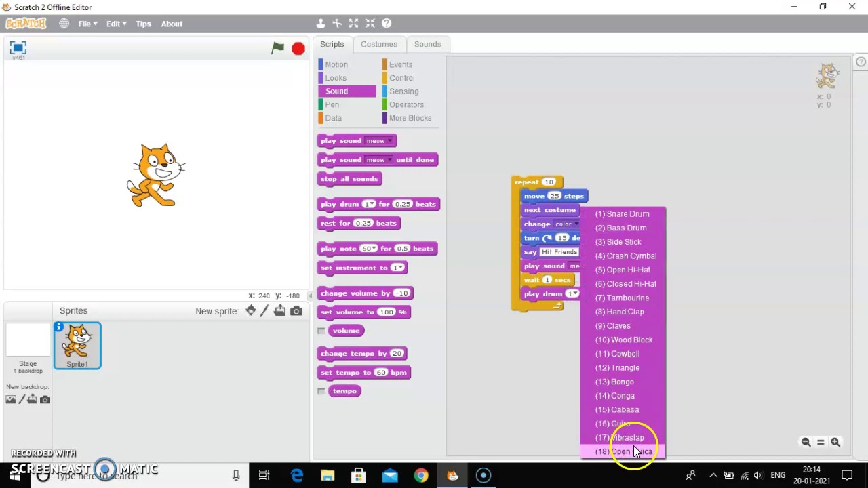
Task: Toggle the volume variable checkbox
Action: pyautogui.click(x=321, y=331)
